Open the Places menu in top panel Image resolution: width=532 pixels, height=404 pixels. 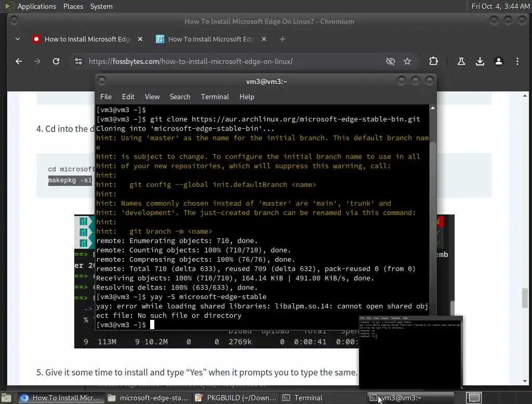[x=73, y=6]
